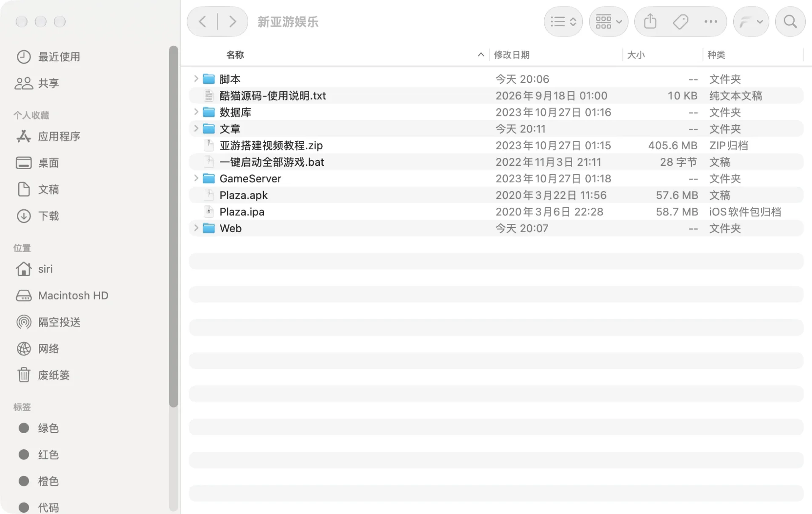The width and height of the screenshot is (812, 514).
Task: Select the 红色 tag
Action: pyautogui.click(x=38, y=454)
